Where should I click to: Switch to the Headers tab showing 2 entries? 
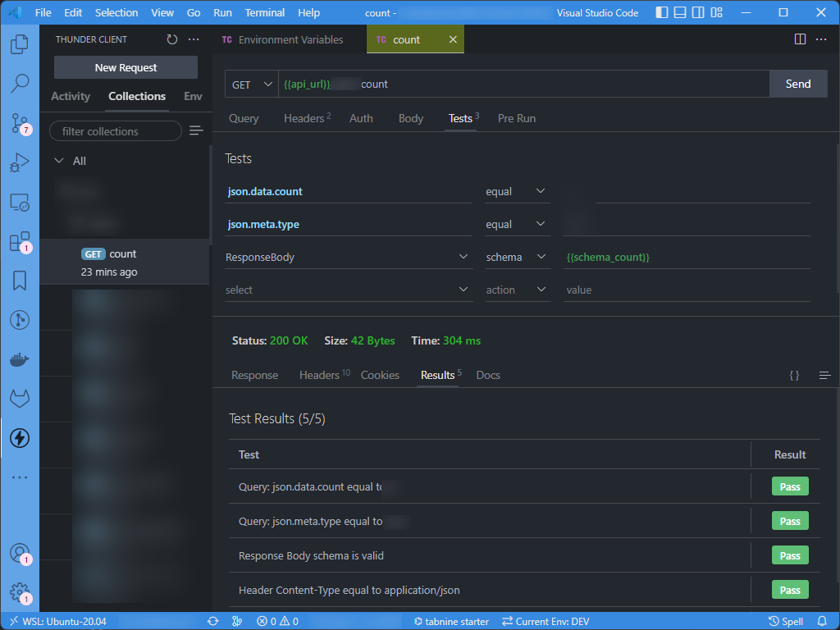pos(302,118)
